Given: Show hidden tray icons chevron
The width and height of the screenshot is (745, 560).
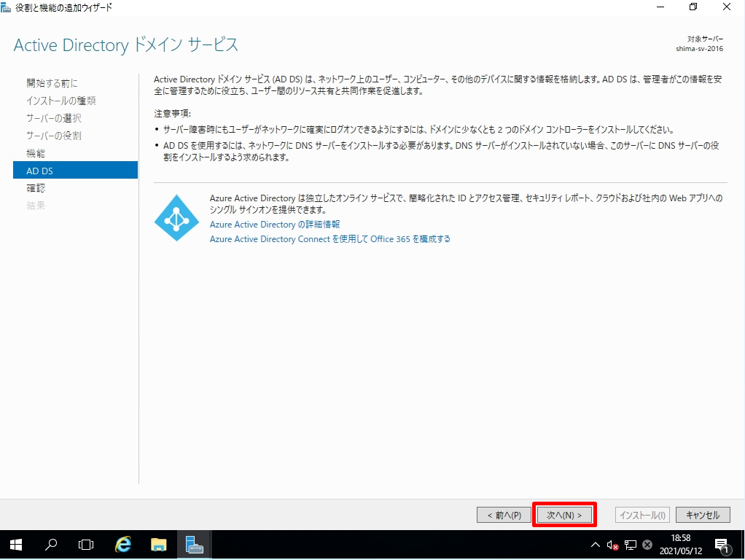Looking at the screenshot, I should click(x=595, y=545).
